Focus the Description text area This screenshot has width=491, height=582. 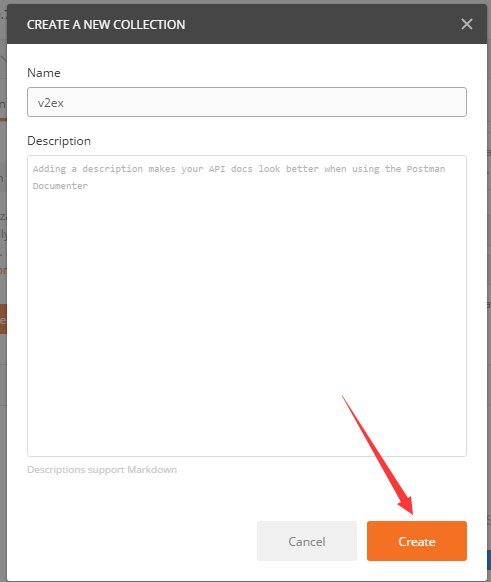click(247, 306)
